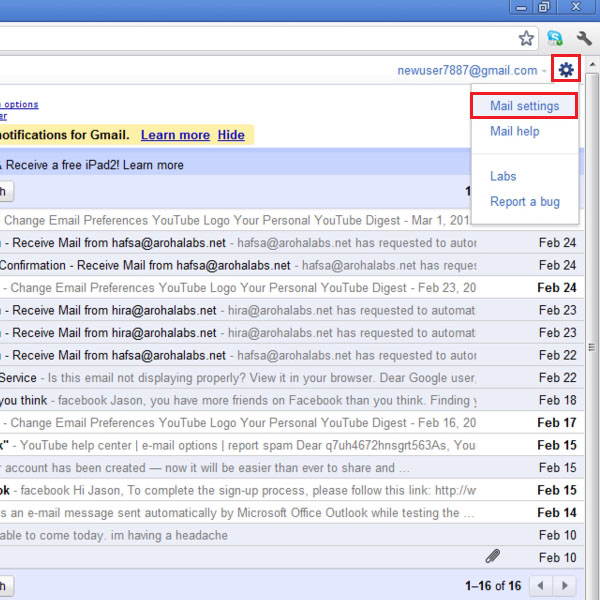The image size is (600, 600).
Task: Open the im having a headache email
Action: (292, 535)
